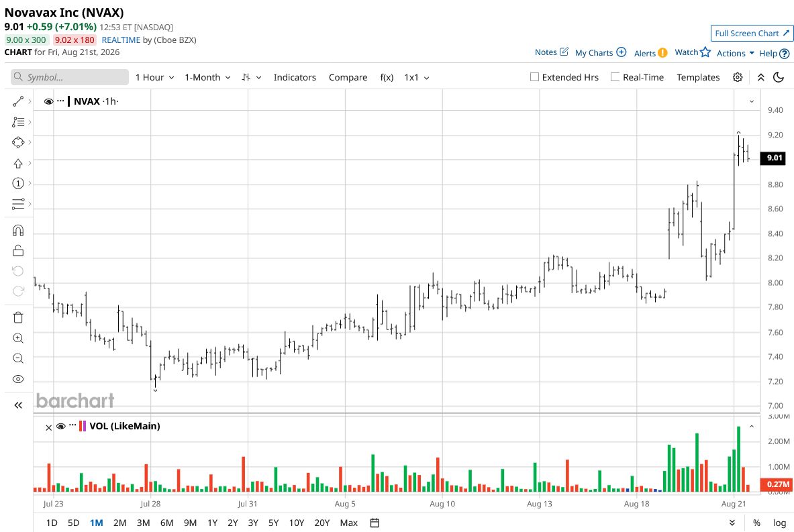Select the 5D range

[x=73, y=523]
